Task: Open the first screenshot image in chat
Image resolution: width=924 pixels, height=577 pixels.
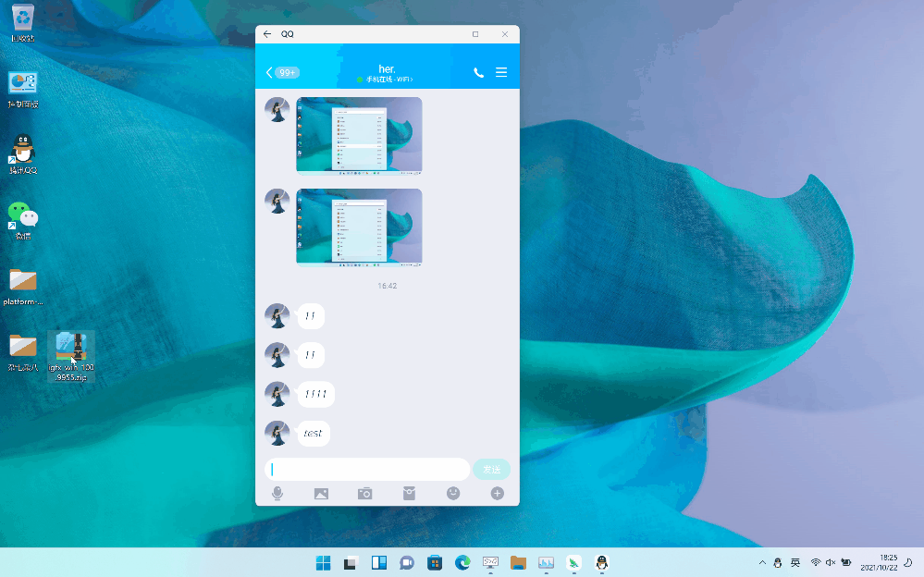Action: point(359,135)
